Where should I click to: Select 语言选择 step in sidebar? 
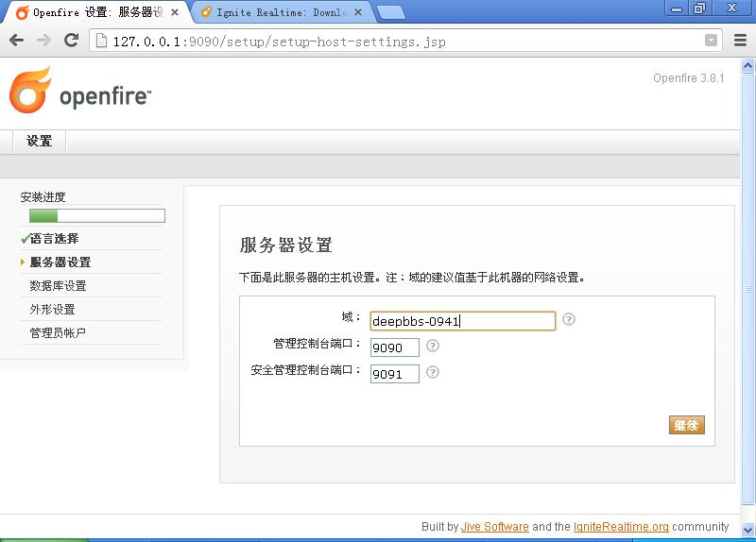[x=54, y=239]
